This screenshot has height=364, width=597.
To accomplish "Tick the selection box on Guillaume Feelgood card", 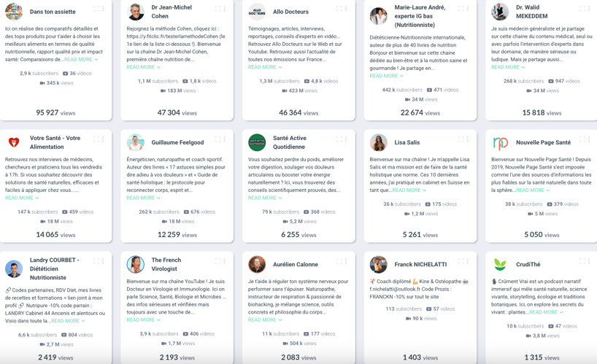I will click(218, 139).
